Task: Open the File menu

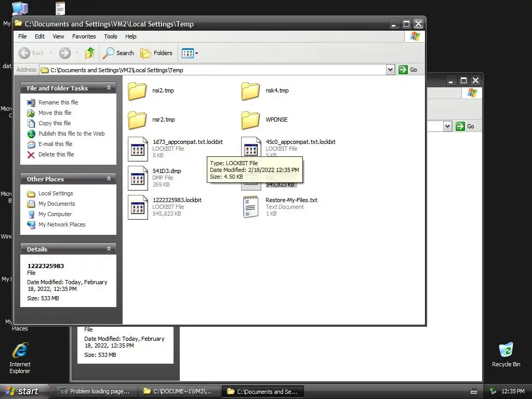Action: click(x=22, y=36)
